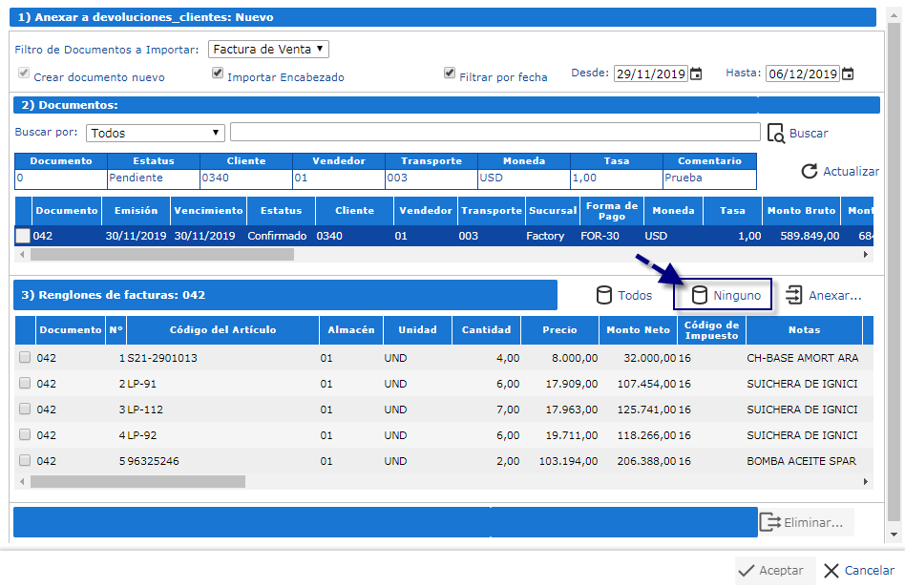Click the Cancelar X icon
This screenshot has height=588, width=905.
831,570
